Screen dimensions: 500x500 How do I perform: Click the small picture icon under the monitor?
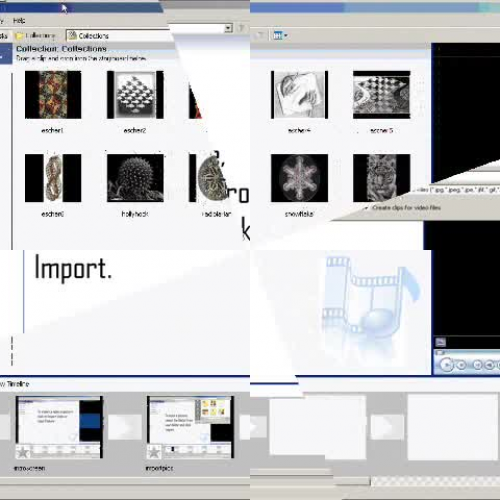click(x=441, y=342)
